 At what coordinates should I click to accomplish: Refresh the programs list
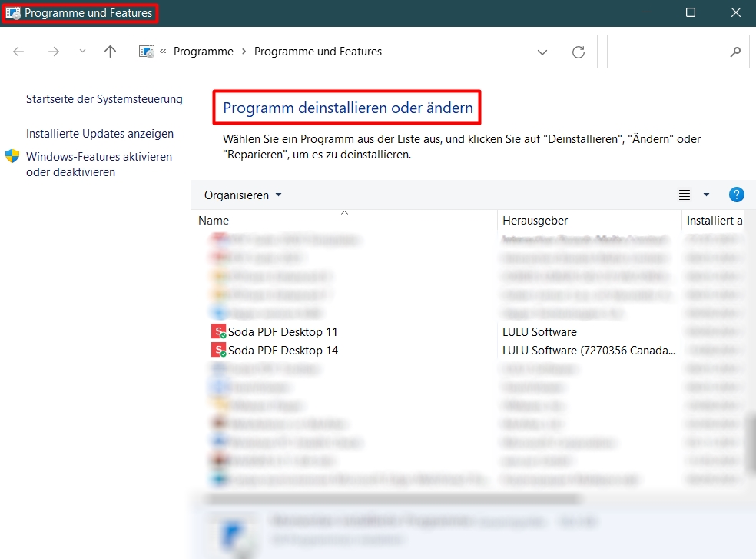pyautogui.click(x=578, y=52)
